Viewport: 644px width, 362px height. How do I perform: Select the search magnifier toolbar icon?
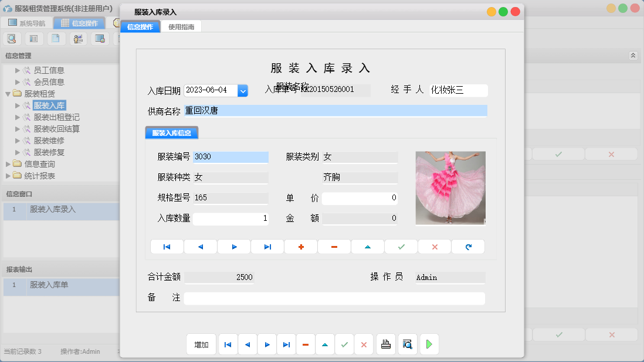(12, 38)
